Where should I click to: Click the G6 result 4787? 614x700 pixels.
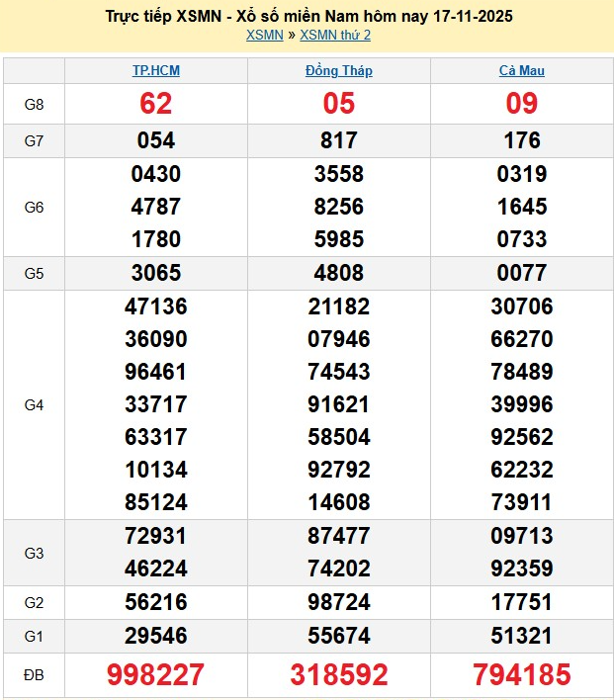point(156,207)
